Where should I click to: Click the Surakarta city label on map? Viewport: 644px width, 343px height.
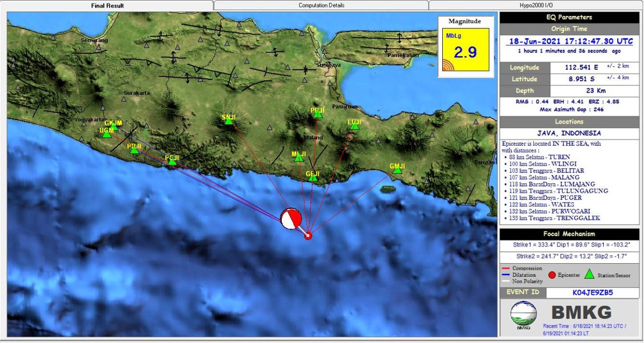tap(136, 93)
